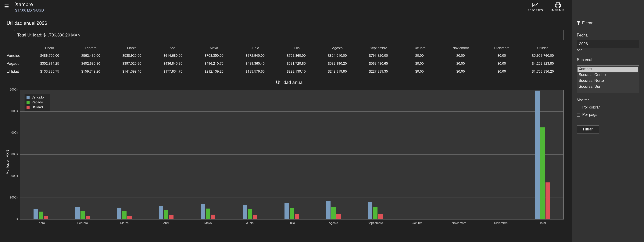This screenshot has height=242, width=644.
Task: Click total Vendido value $5,959,760.00
Action: click(543, 56)
